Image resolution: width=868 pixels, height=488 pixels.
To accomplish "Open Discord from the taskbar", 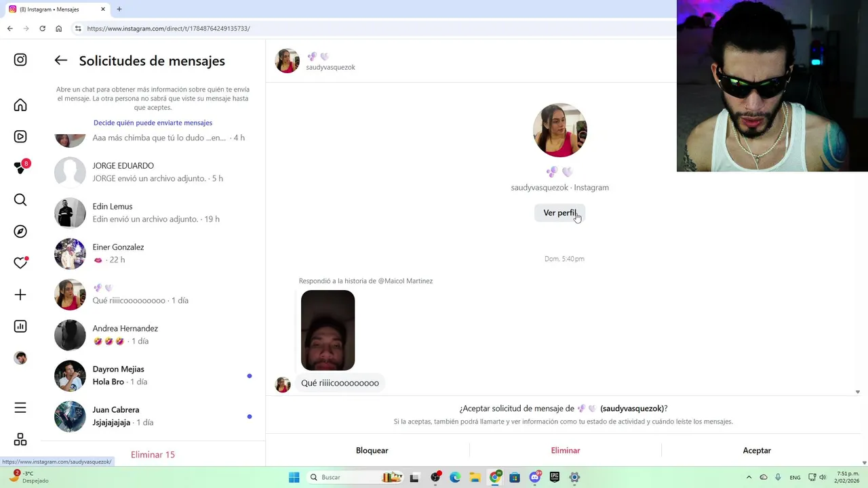I will (535, 477).
